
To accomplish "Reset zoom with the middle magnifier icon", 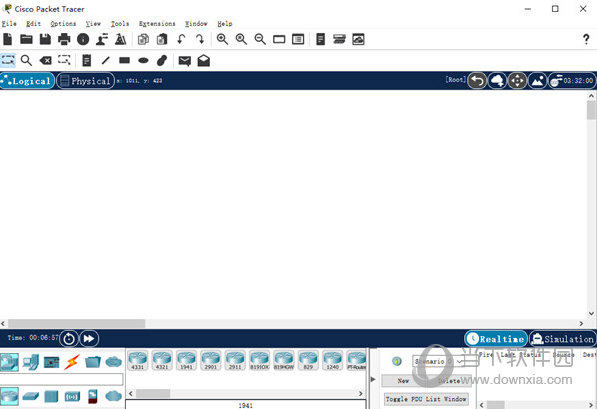I will (x=241, y=39).
